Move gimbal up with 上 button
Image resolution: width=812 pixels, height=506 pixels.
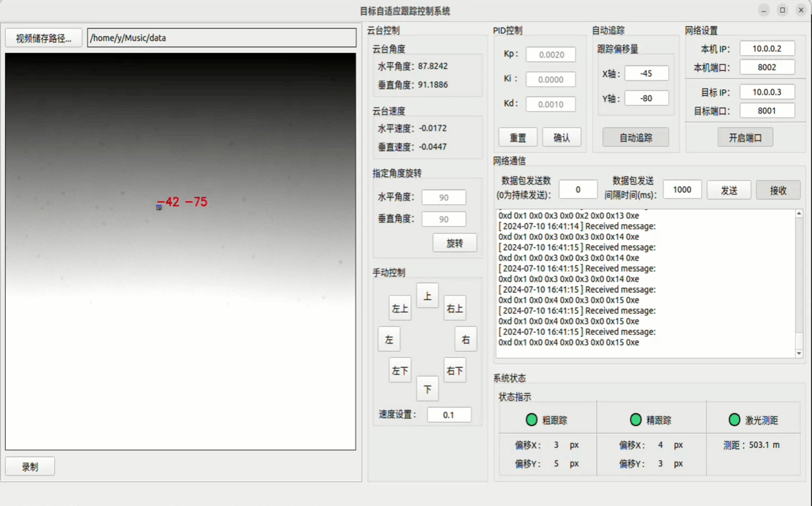coord(428,295)
